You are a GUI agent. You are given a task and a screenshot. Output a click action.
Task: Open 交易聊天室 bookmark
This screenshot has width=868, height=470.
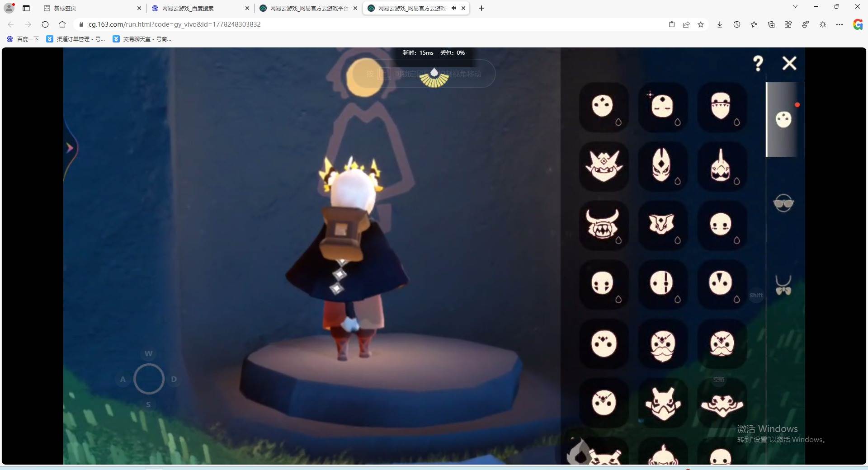tap(142, 39)
